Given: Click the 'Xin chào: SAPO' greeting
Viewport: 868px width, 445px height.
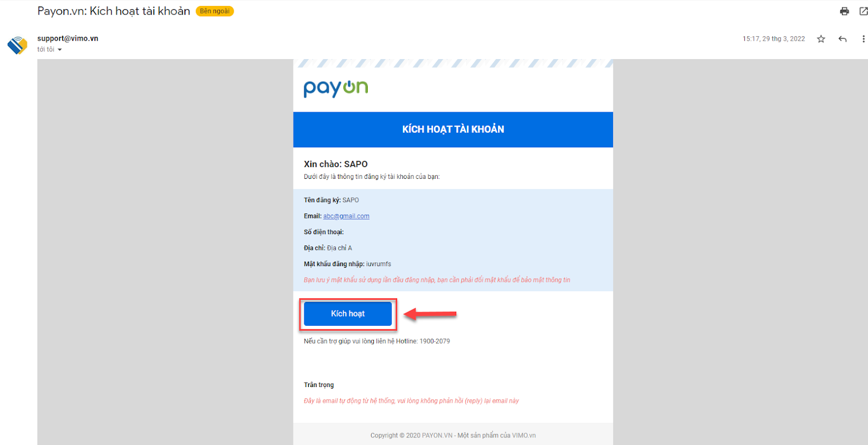Looking at the screenshot, I should 336,164.
